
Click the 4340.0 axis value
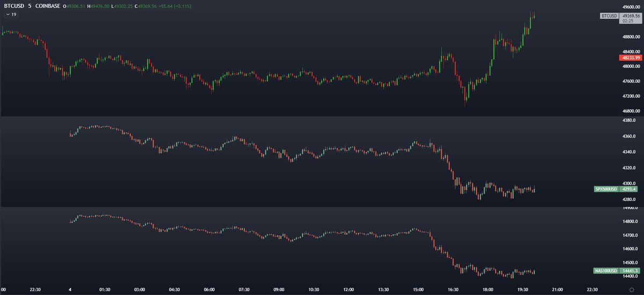[x=629, y=152]
